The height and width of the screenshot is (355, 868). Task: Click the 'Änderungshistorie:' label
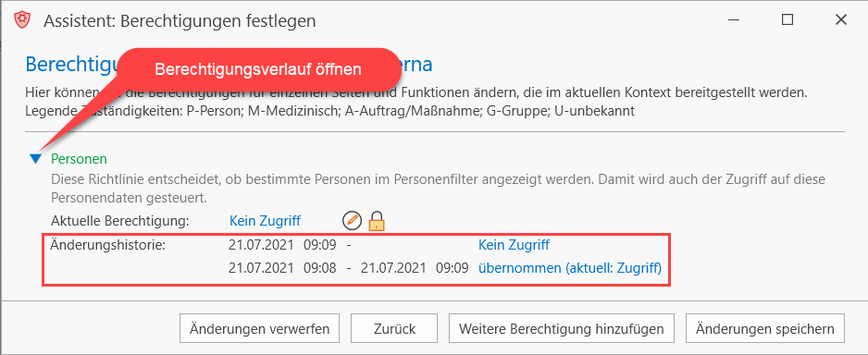108,244
